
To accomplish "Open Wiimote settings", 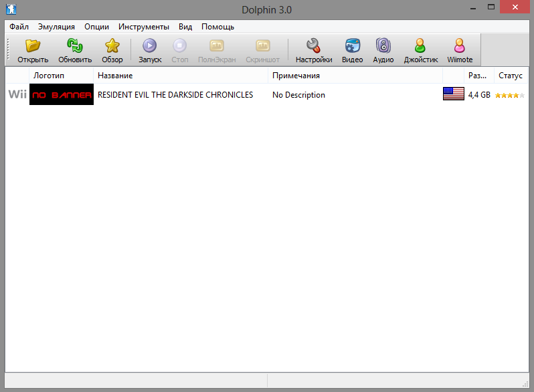I will click(460, 50).
